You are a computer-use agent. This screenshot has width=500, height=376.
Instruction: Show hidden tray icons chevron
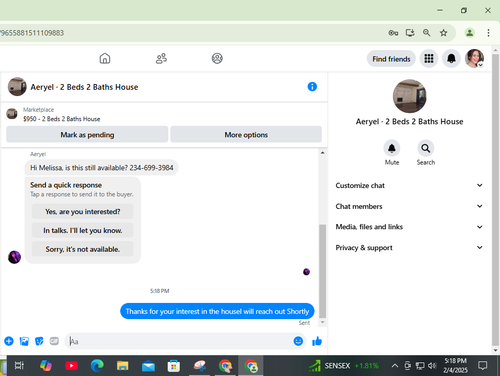tap(395, 366)
